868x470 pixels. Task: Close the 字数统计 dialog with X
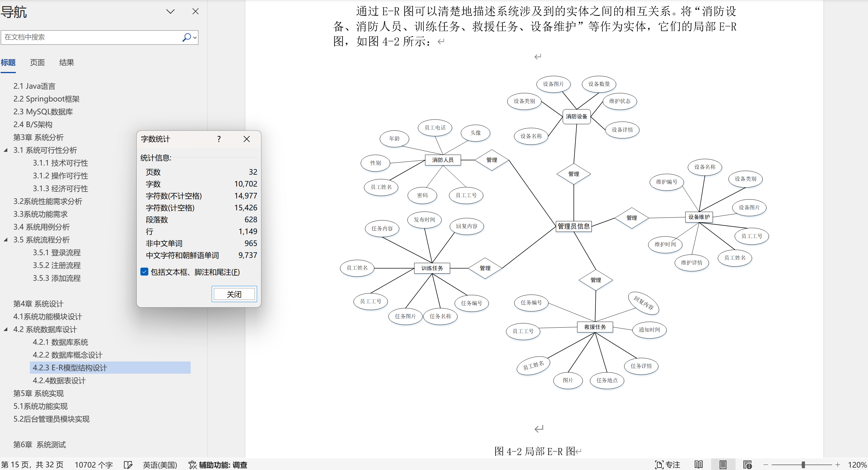[247, 139]
